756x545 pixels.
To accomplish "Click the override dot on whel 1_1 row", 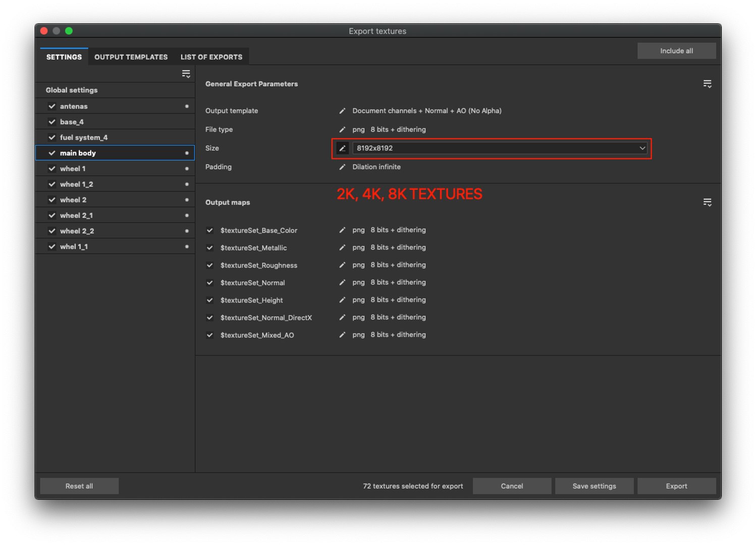I will 187,247.
